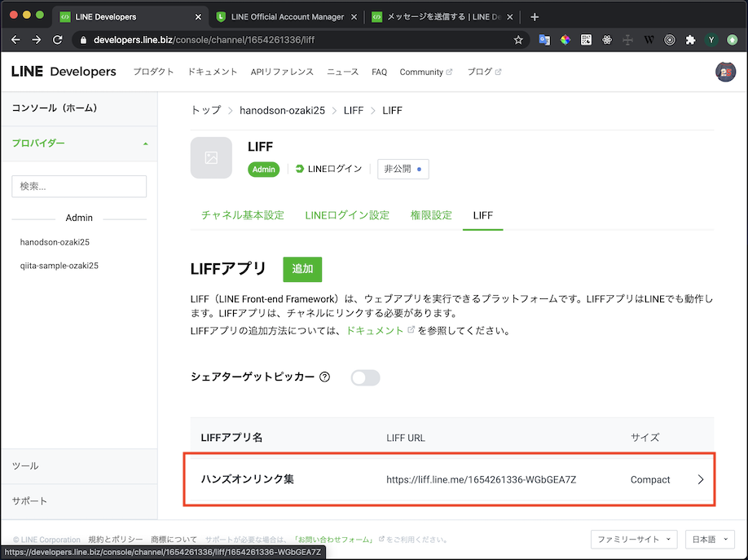Open a new browser tab with plus
Screen dimensions: 748x560
tap(535, 17)
